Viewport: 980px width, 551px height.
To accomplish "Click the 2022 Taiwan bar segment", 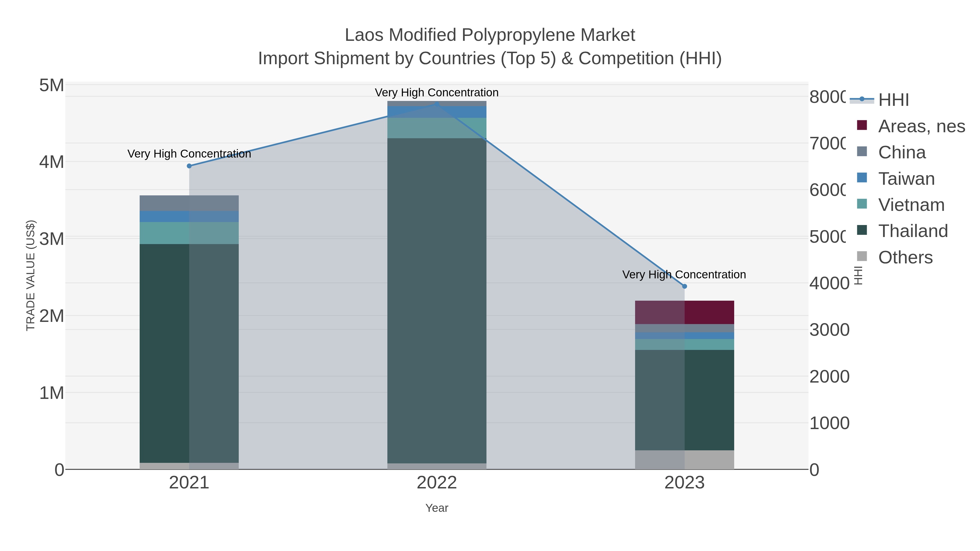I will click(437, 112).
